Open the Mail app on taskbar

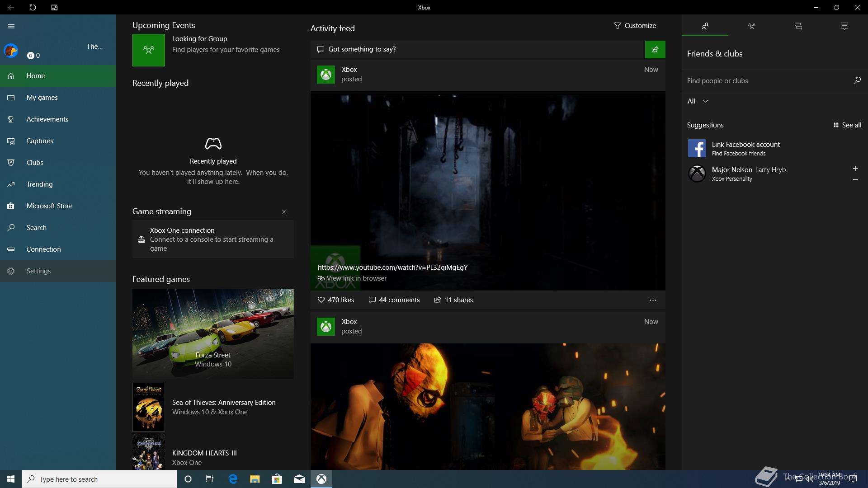(x=299, y=479)
